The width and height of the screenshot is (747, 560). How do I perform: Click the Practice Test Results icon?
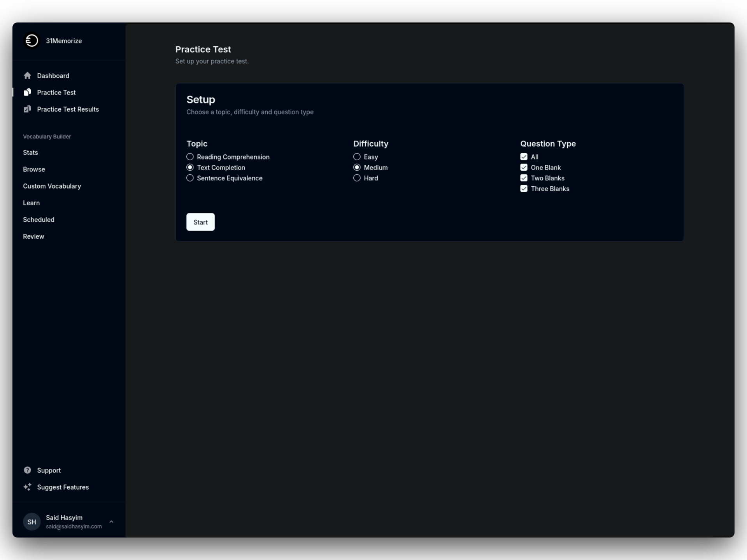(x=27, y=109)
